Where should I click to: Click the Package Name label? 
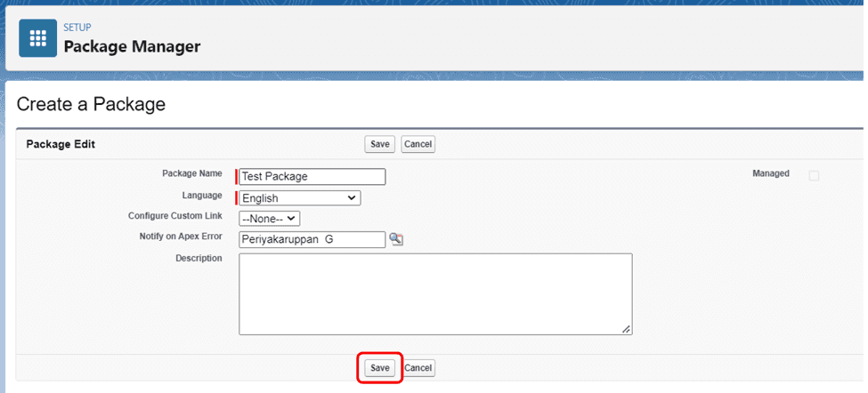point(192,173)
